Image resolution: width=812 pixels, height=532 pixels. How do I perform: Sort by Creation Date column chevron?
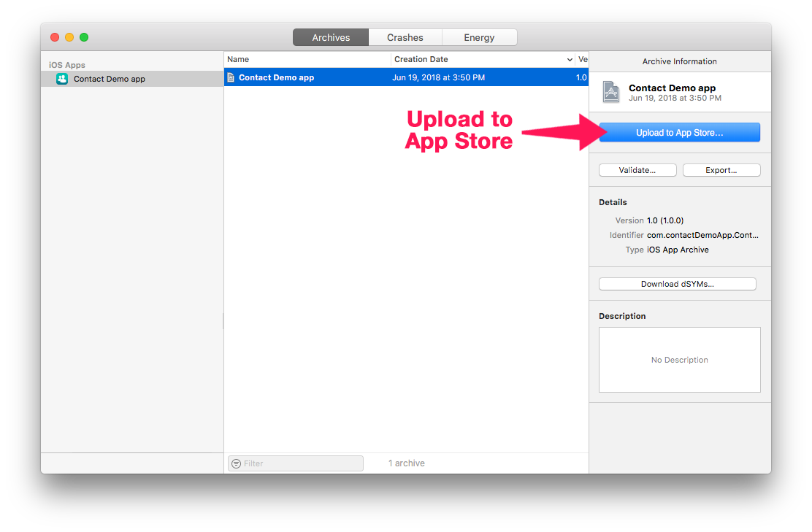point(570,60)
